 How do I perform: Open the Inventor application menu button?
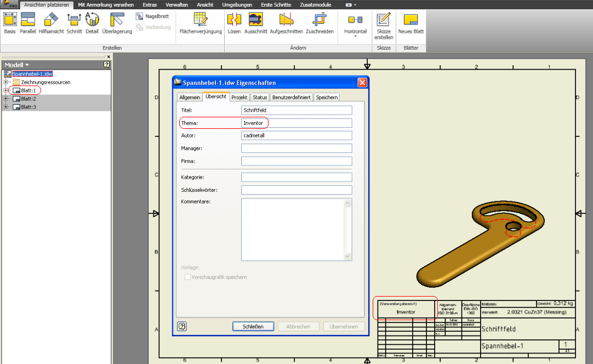9,4
